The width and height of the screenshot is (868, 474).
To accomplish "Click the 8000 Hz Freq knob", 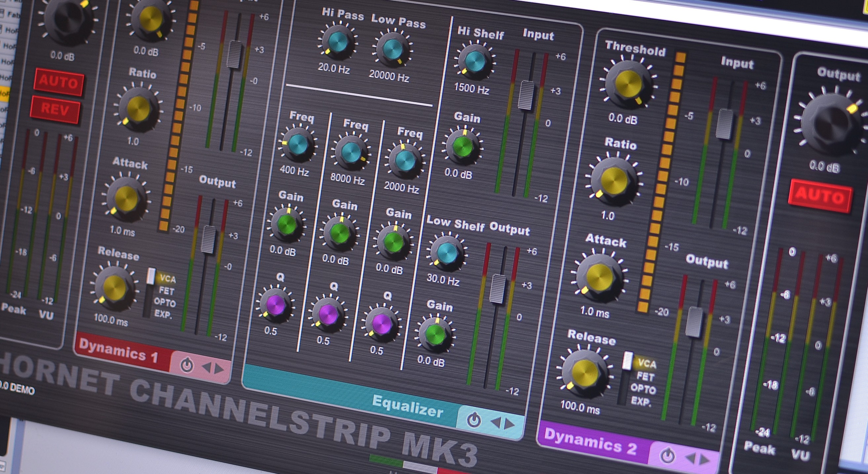I will point(351,153).
